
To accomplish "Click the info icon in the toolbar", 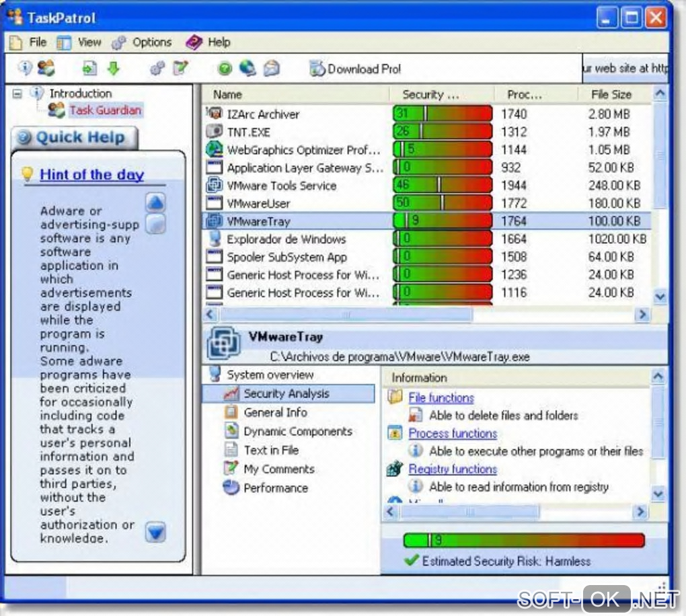I will (x=24, y=68).
